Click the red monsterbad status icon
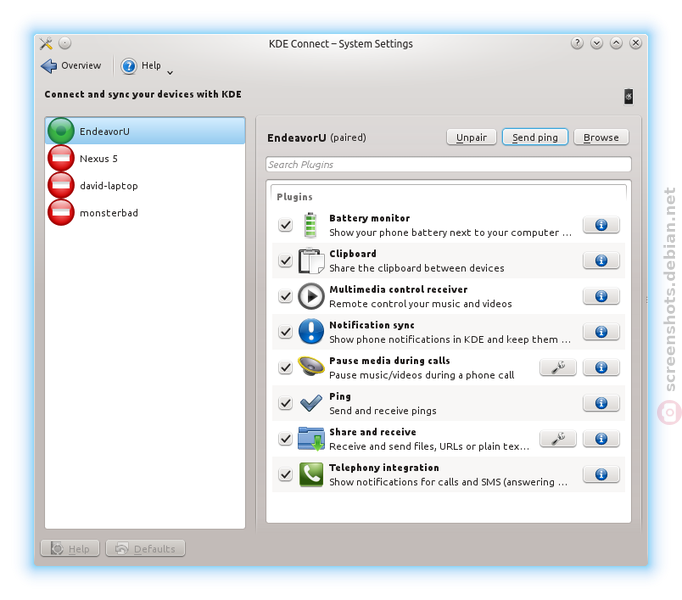The image size is (682, 600). point(61,212)
